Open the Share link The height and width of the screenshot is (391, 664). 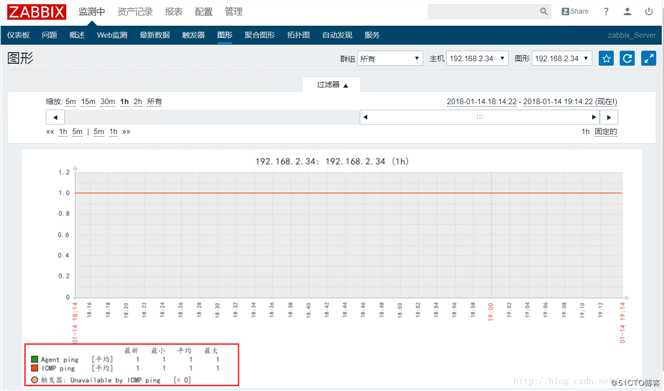pos(575,11)
